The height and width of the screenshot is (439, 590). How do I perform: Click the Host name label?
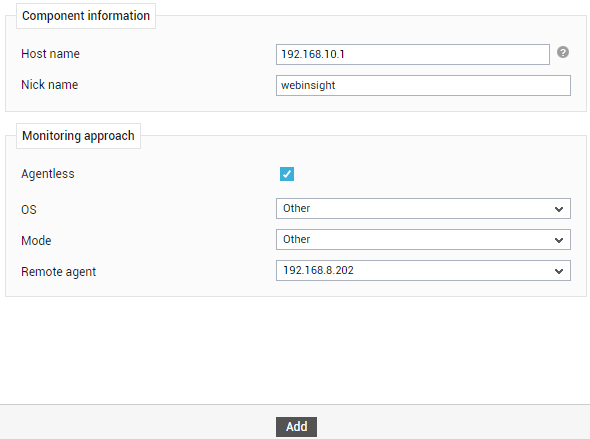pyautogui.click(x=50, y=54)
